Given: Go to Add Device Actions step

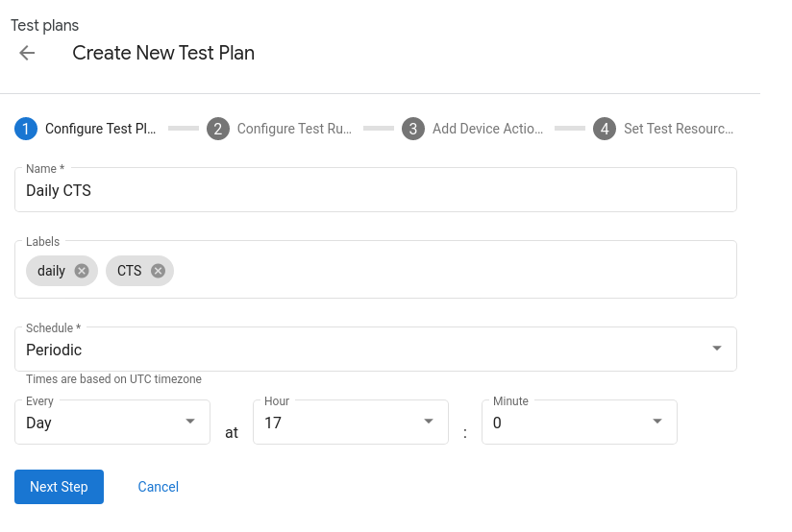Looking at the screenshot, I should (487, 129).
